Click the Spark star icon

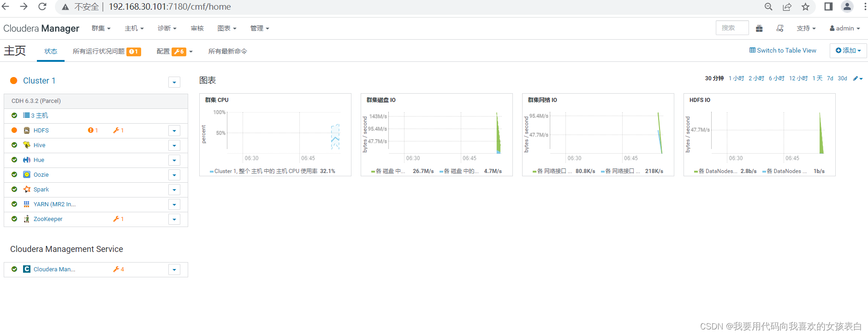tap(27, 189)
